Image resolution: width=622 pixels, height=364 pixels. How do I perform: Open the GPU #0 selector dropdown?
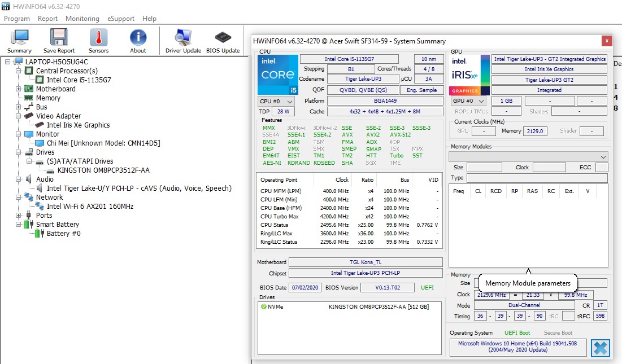[468, 101]
